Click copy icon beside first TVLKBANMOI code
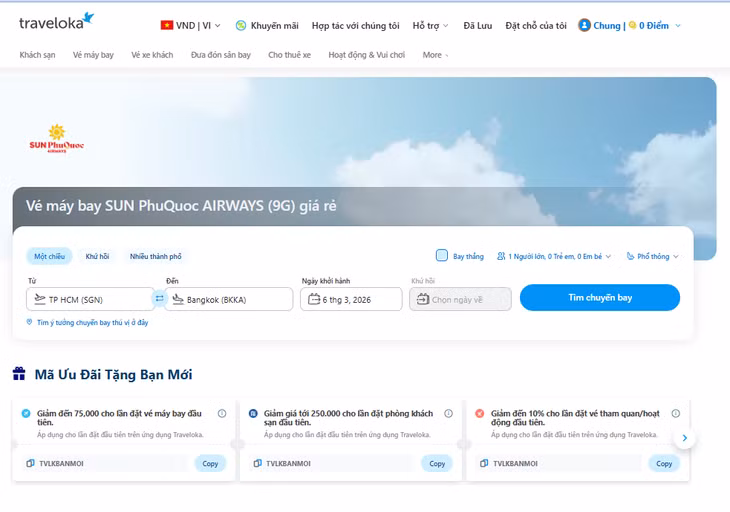 [30, 463]
